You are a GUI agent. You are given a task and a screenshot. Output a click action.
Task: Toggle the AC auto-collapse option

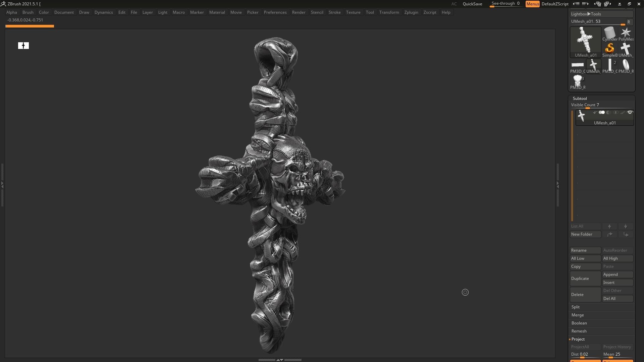[454, 4]
